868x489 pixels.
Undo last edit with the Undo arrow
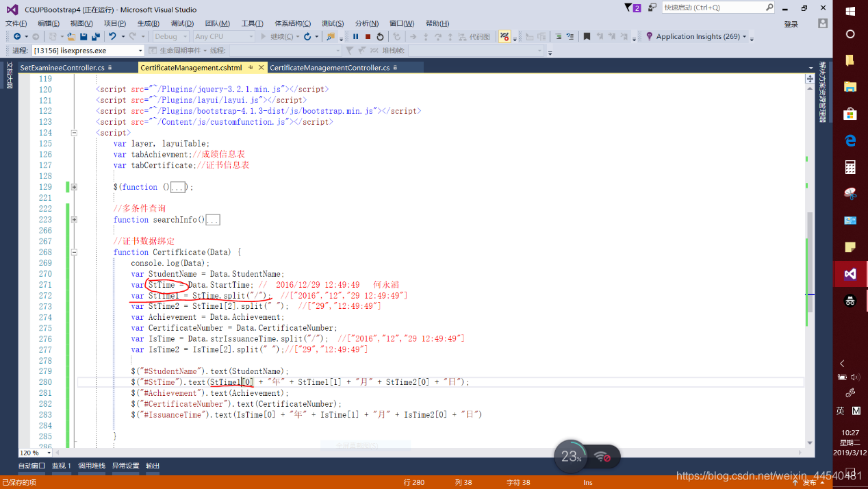pos(112,36)
